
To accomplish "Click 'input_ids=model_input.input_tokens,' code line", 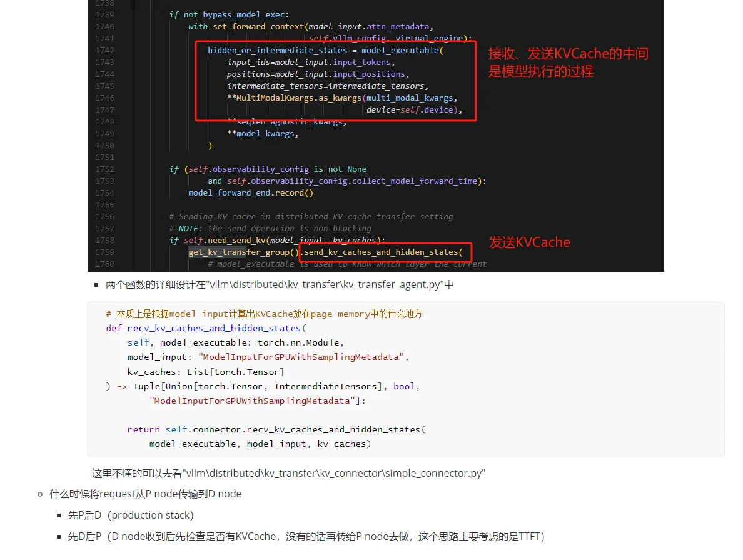I will pyautogui.click(x=311, y=62).
